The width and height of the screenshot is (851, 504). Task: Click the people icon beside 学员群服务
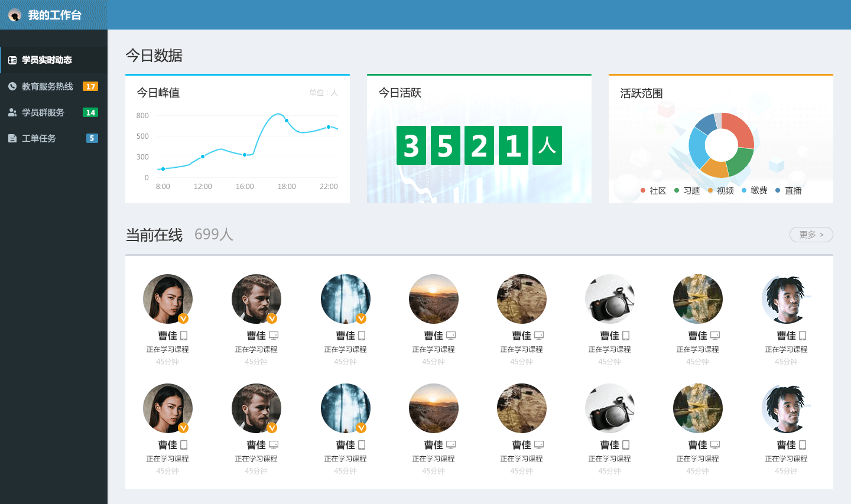tap(12, 112)
